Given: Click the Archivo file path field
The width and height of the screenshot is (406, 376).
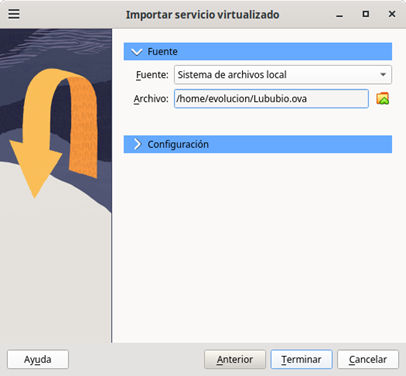Looking at the screenshot, I should [271, 99].
